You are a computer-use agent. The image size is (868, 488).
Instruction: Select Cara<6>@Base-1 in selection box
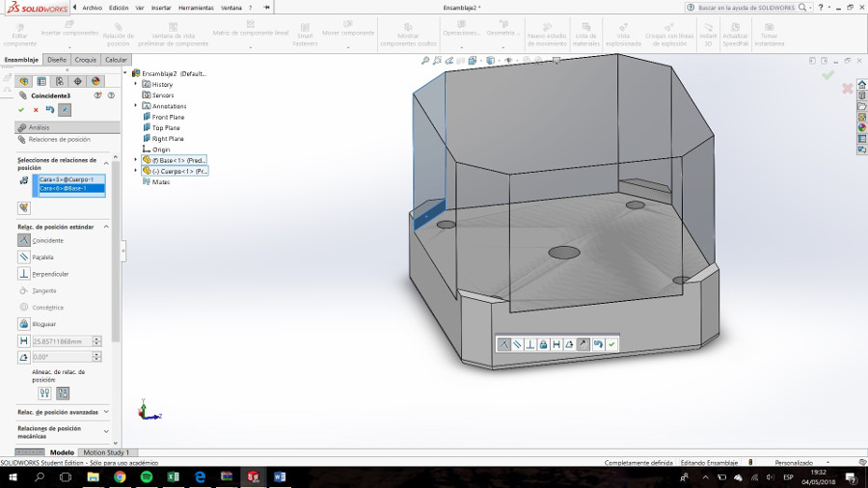71,188
